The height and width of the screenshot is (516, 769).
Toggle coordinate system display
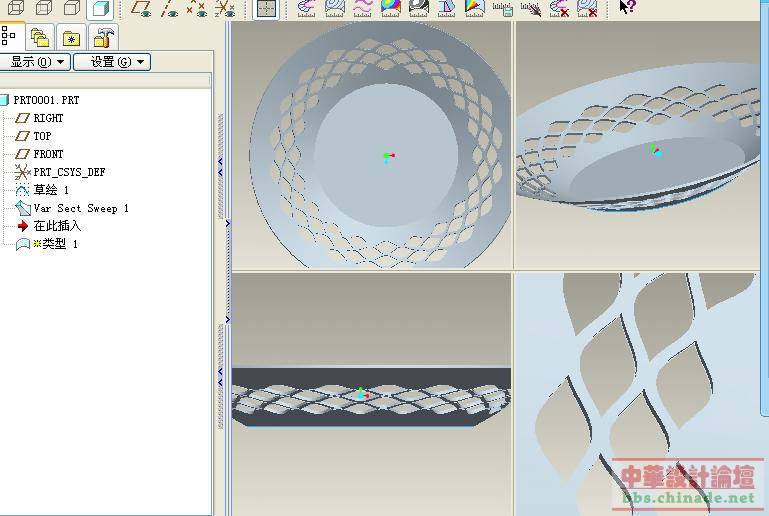pyautogui.click(x=225, y=9)
